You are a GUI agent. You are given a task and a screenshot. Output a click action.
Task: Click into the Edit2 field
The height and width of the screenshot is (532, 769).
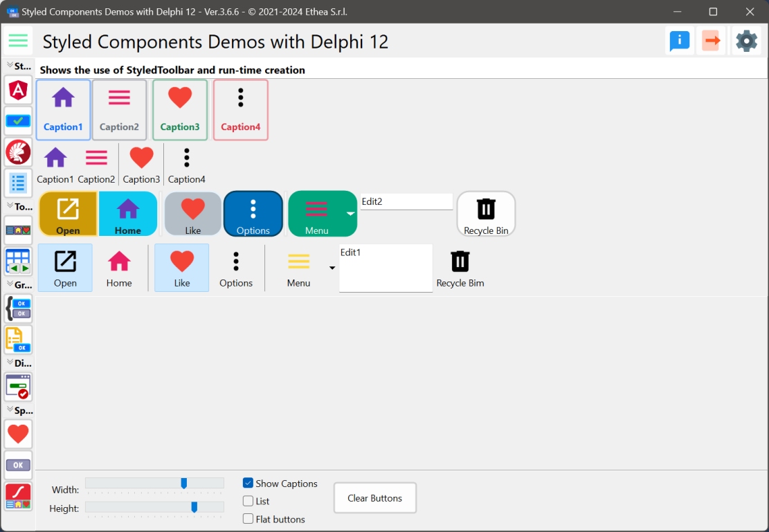(406, 201)
